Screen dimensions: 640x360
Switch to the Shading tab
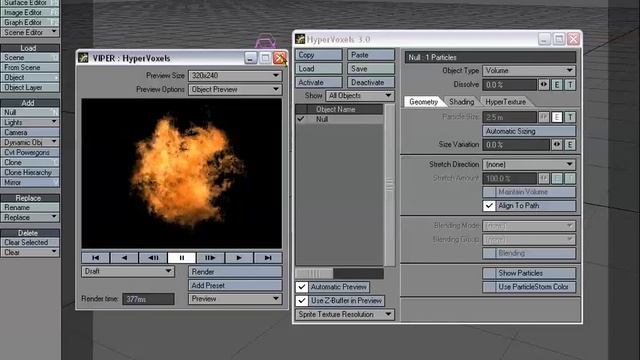(462, 102)
